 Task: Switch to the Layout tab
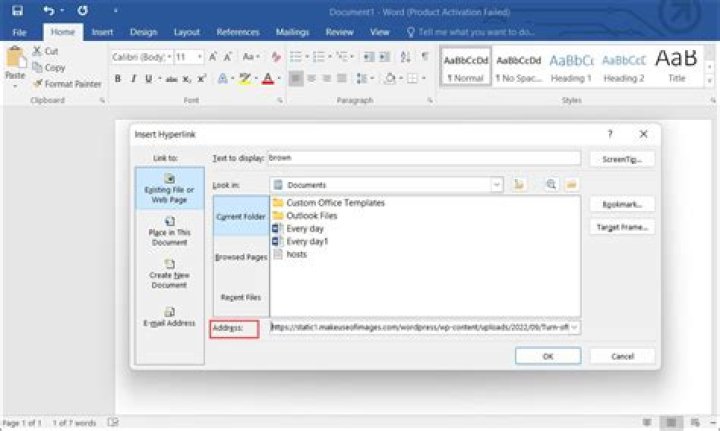coord(186,32)
